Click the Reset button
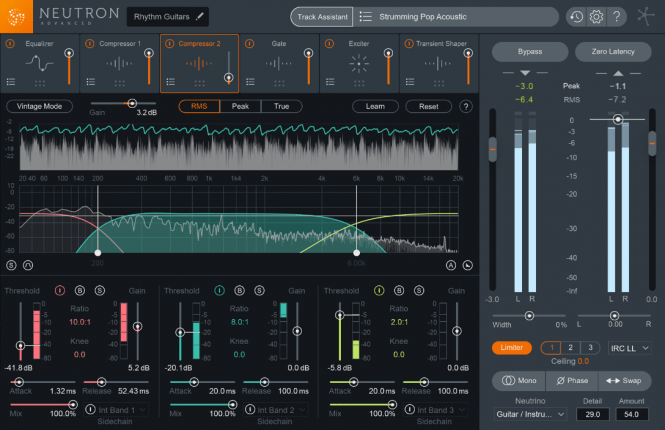The image size is (665, 430). 429,106
